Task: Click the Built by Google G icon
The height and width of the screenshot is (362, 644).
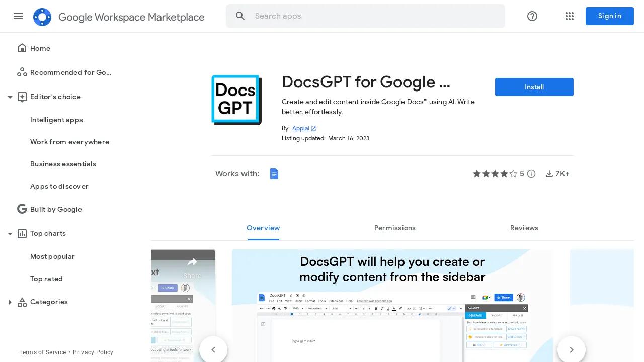Action: coord(22,209)
